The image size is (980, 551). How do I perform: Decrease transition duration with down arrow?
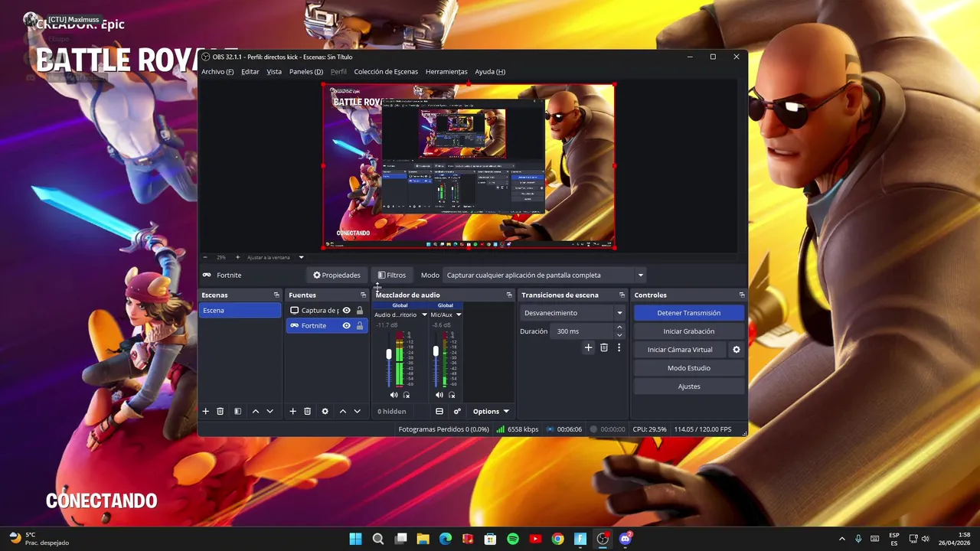tap(619, 335)
